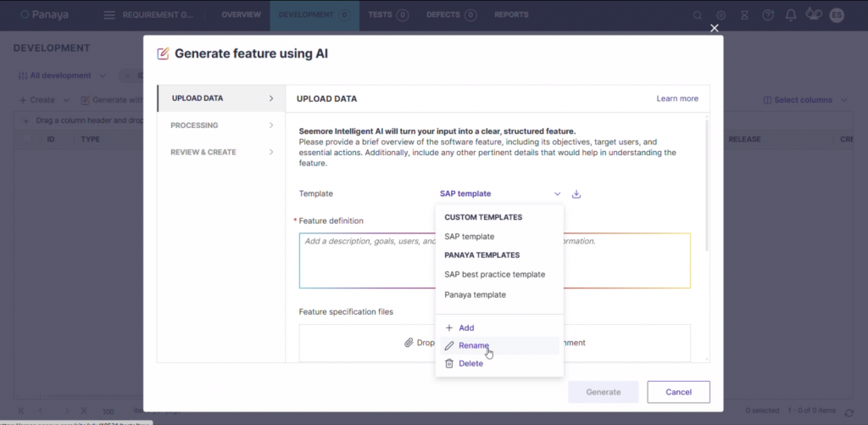The height and width of the screenshot is (425, 868).
Task: Open notifications bell icon
Action: (791, 15)
